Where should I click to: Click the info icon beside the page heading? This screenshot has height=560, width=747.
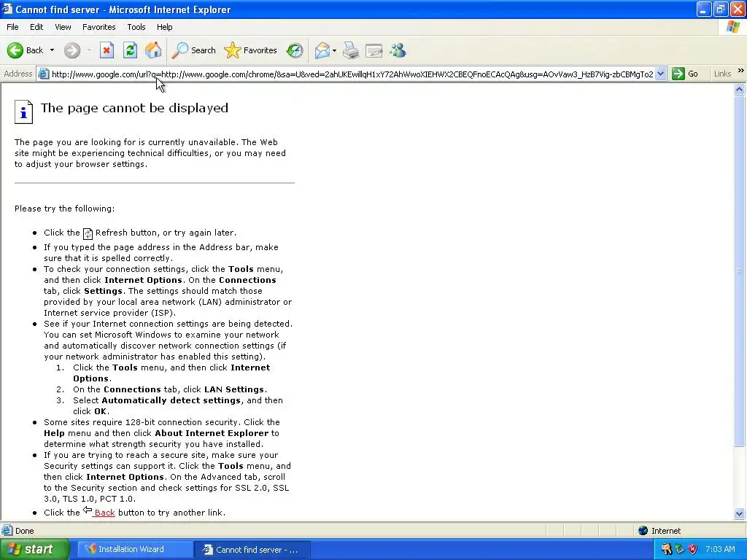[x=23, y=112]
